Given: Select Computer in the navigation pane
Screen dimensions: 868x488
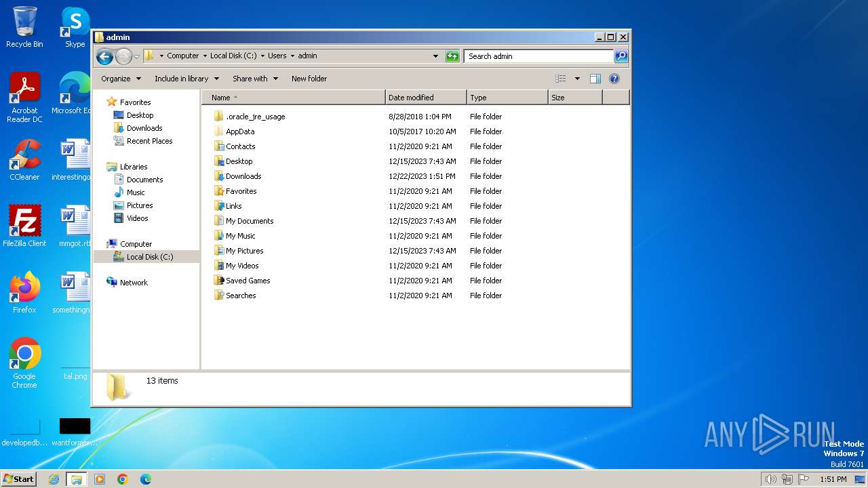Looking at the screenshot, I should (x=136, y=244).
